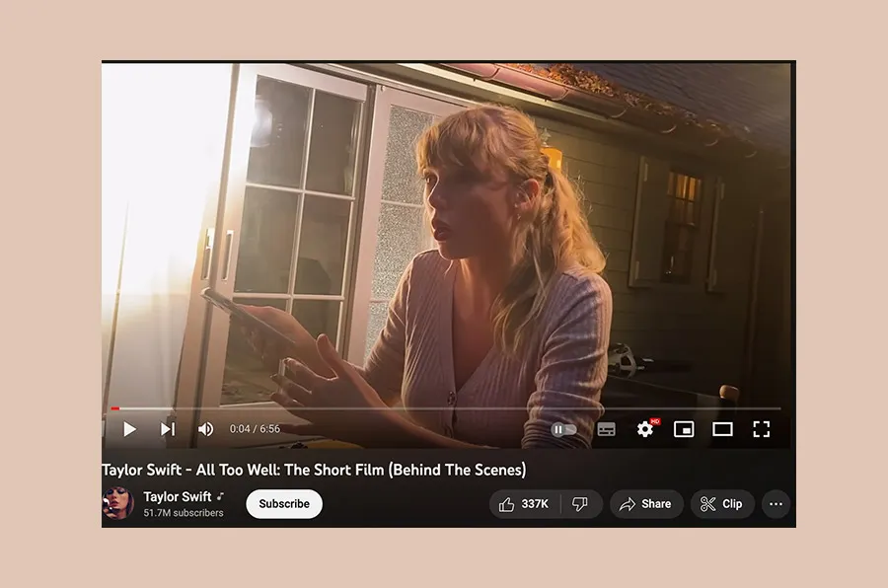Play the video
This screenshot has height=588, width=888.
coord(129,429)
